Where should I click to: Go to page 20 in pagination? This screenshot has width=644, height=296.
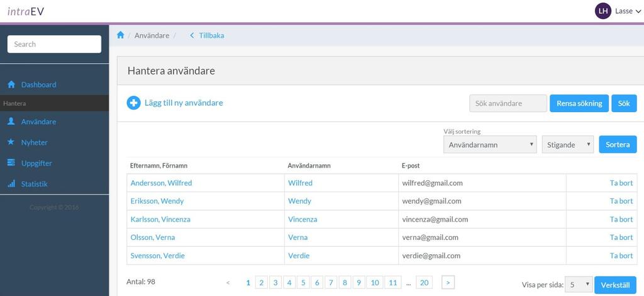[425, 282]
